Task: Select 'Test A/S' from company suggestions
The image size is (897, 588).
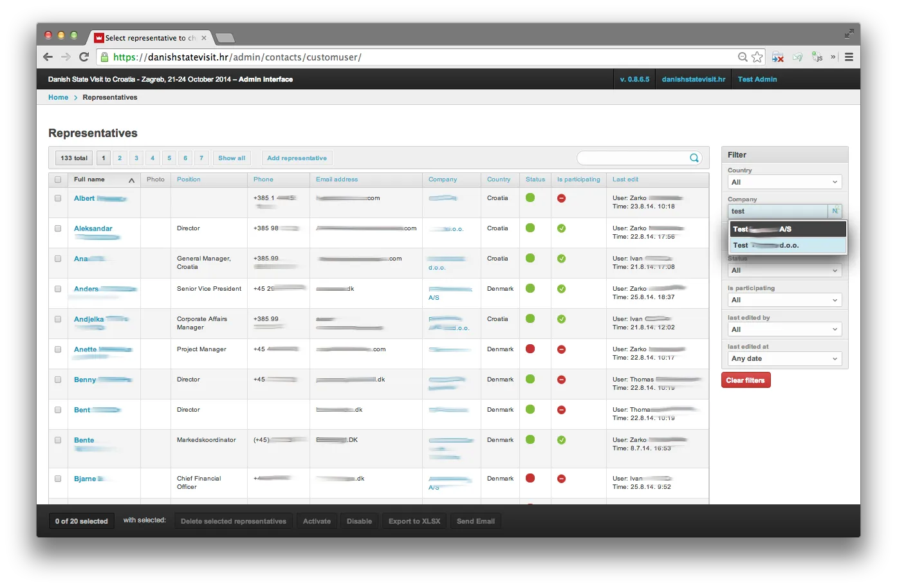Action: click(788, 228)
